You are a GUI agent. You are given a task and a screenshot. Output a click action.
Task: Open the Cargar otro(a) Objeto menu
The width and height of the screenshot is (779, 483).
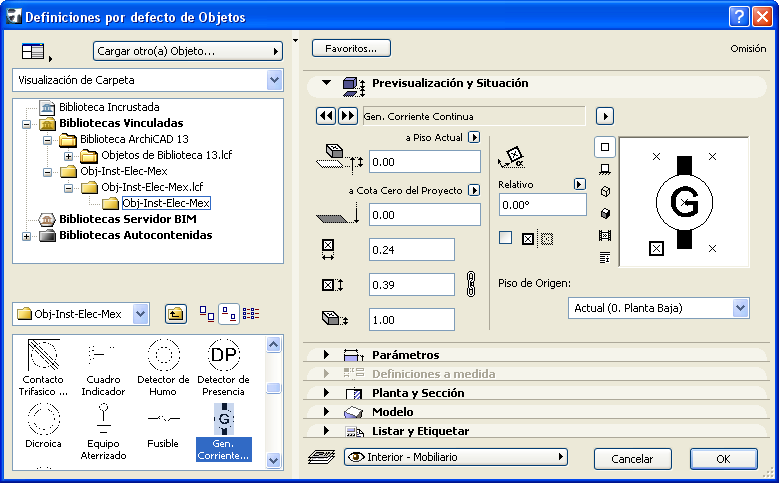pyautogui.click(x=188, y=51)
